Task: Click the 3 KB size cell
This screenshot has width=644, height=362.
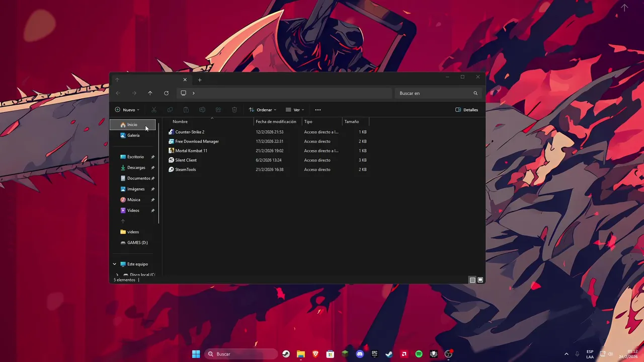Action: point(363,160)
